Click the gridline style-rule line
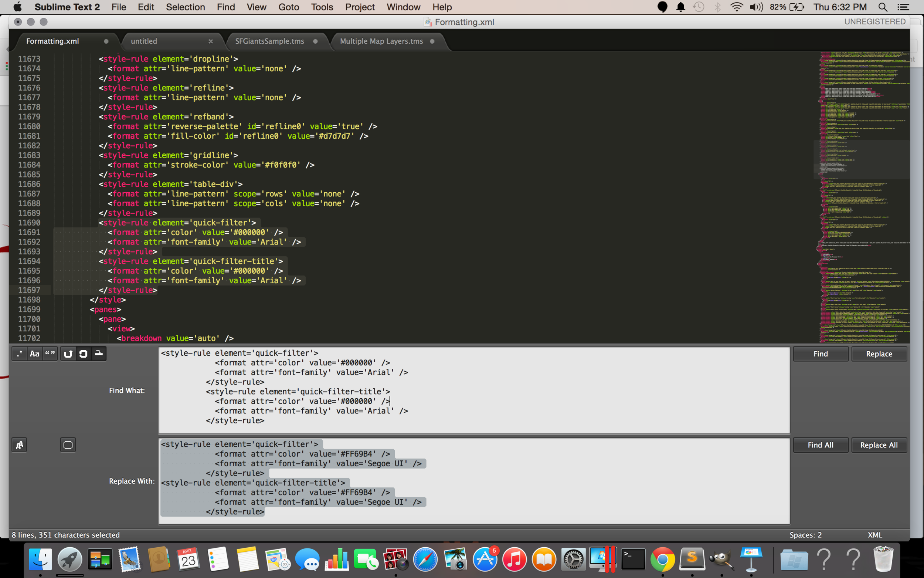This screenshot has width=924, height=578. pyautogui.click(x=169, y=155)
